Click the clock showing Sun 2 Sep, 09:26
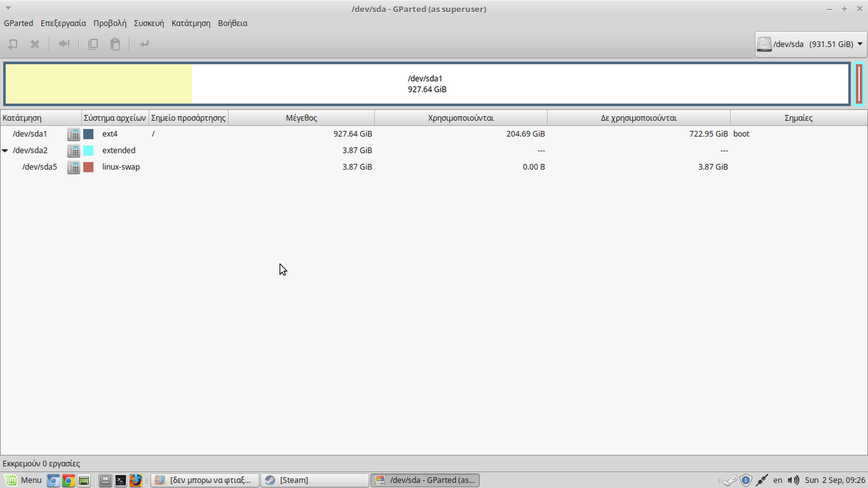This screenshot has height=488, width=868. pyautogui.click(x=835, y=481)
